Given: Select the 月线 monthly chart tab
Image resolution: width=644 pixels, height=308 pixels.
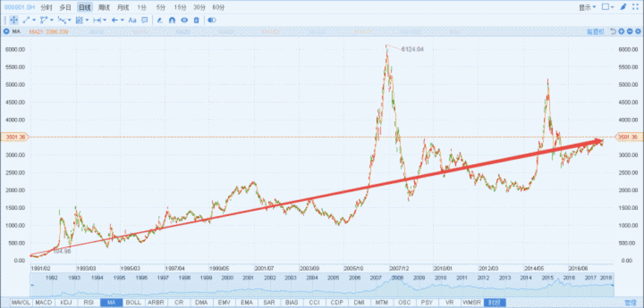Looking at the screenshot, I should click(123, 7).
